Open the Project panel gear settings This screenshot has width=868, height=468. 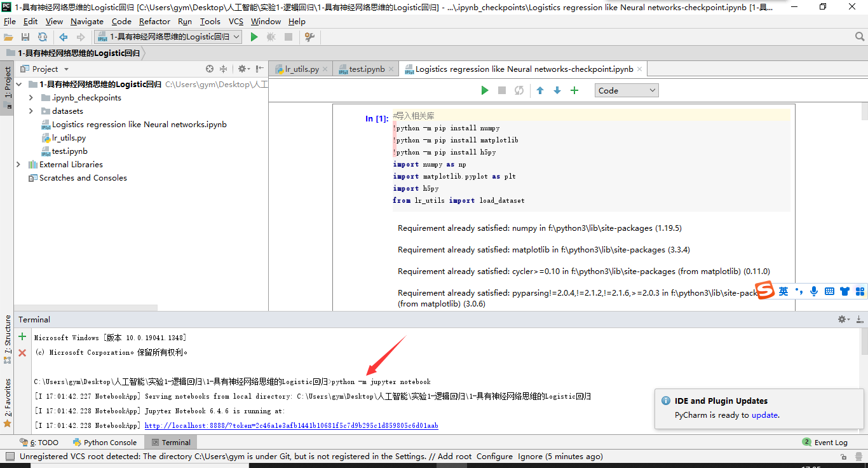pyautogui.click(x=243, y=69)
